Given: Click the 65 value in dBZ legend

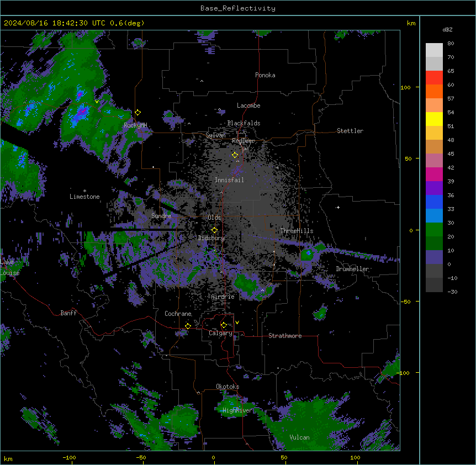Looking at the screenshot, I should [x=451, y=71].
